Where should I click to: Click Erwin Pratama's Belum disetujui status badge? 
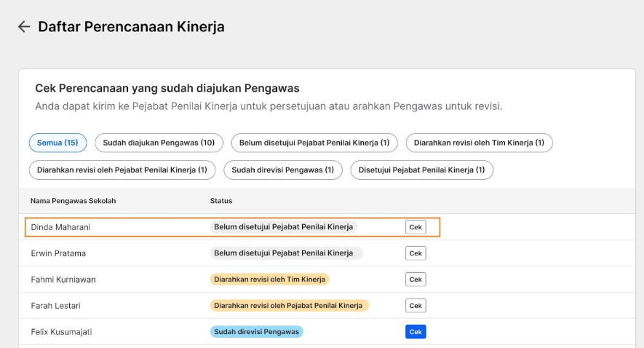point(286,253)
